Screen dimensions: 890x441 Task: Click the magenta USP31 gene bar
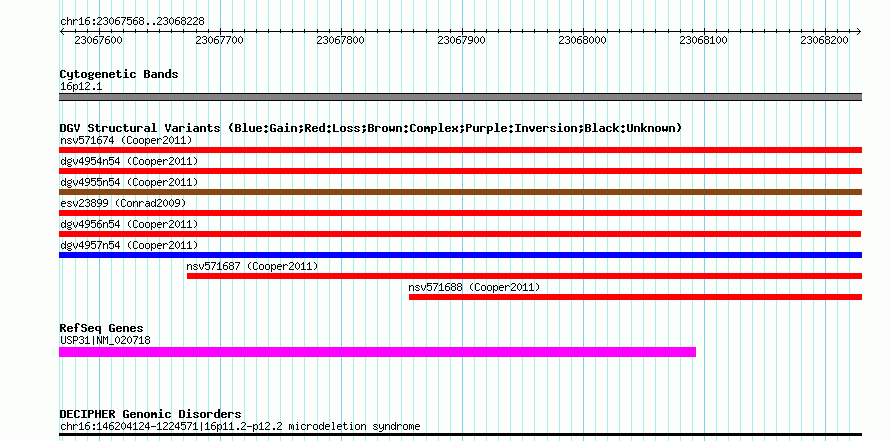click(x=377, y=352)
